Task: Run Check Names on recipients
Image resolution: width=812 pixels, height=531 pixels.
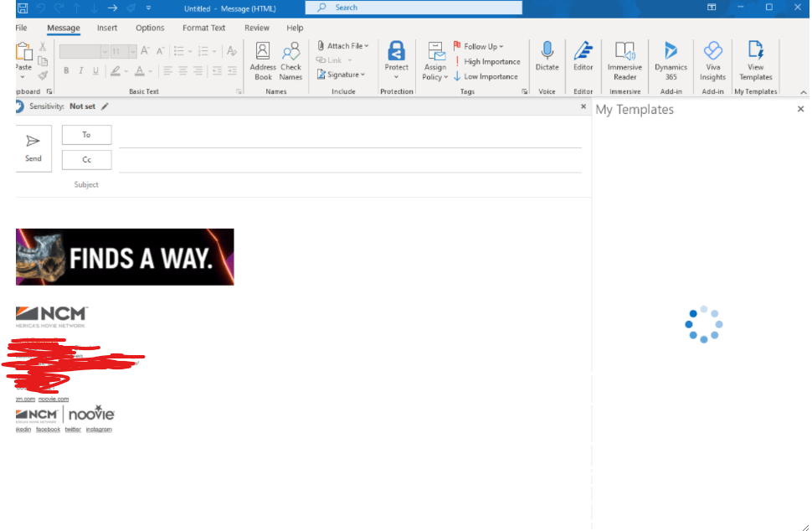Action: (290, 61)
